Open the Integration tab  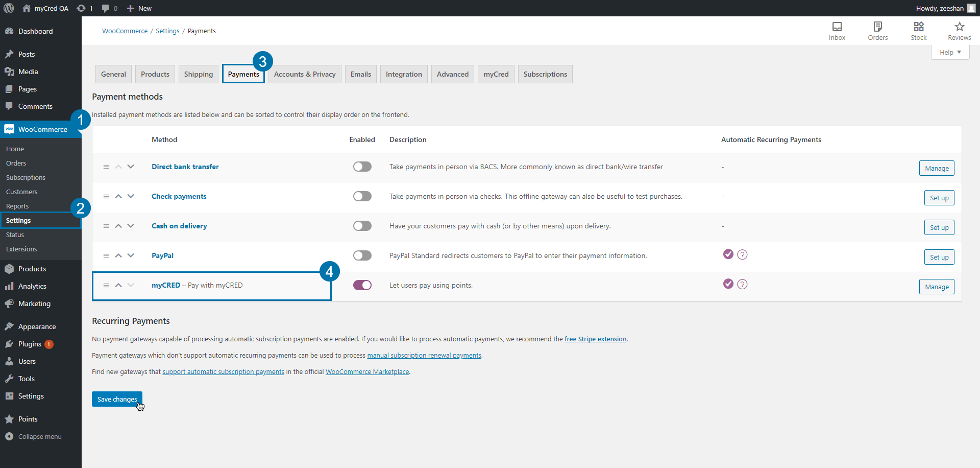[404, 74]
